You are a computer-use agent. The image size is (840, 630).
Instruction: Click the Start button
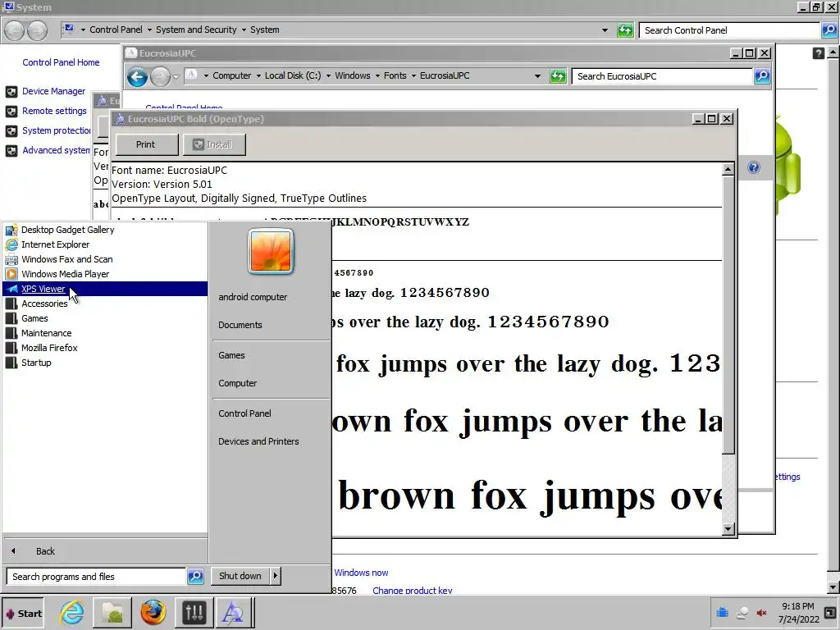pos(23,614)
